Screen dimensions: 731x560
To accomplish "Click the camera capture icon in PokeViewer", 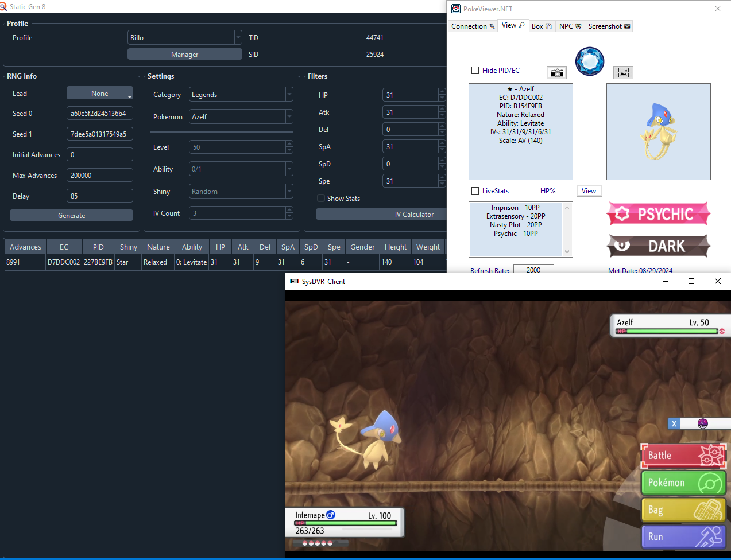I will pyautogui.click(x=556, y=73).
